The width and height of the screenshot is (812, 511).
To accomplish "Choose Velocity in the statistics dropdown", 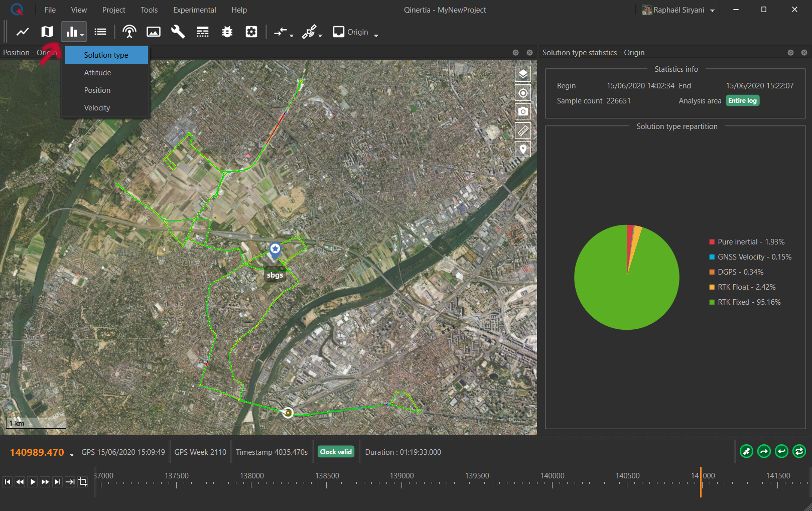I will pyautogui.click(x=97, y=108).
